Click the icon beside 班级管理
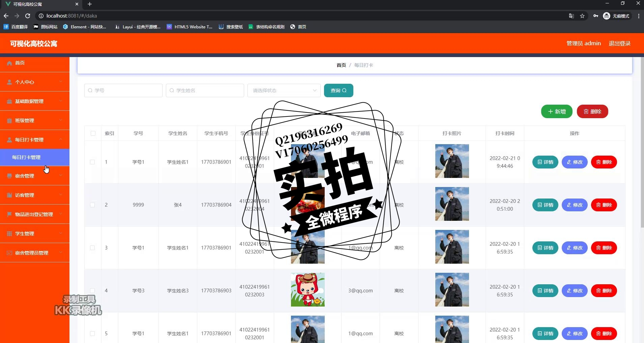Screen dimensions: 644x343 [x=9, y=121]
